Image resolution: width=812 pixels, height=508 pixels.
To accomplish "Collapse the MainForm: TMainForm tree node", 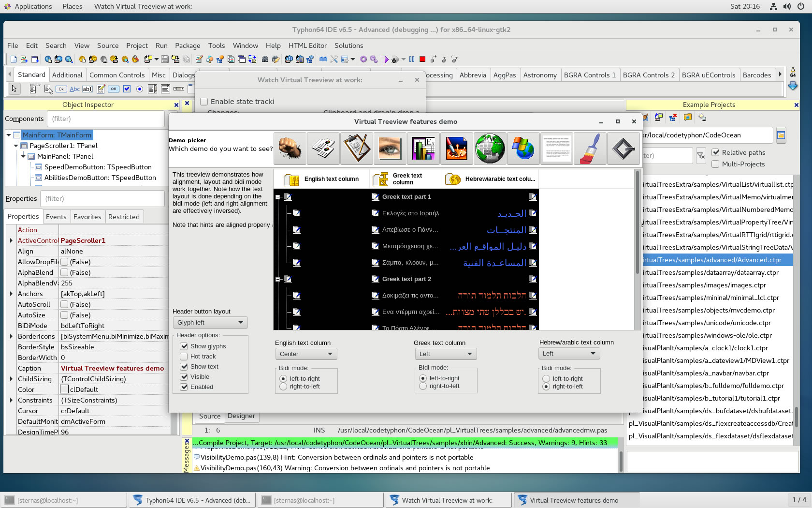I will click(x=9, y=135).
